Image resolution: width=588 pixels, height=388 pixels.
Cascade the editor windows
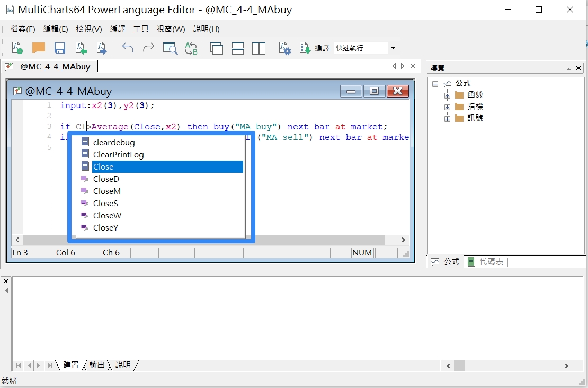point(216,48)
